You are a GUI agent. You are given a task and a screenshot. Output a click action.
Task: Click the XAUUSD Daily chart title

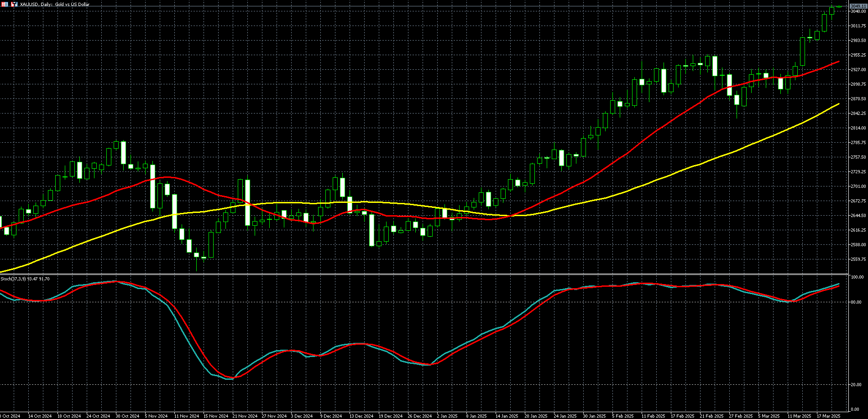pos(55,5)
